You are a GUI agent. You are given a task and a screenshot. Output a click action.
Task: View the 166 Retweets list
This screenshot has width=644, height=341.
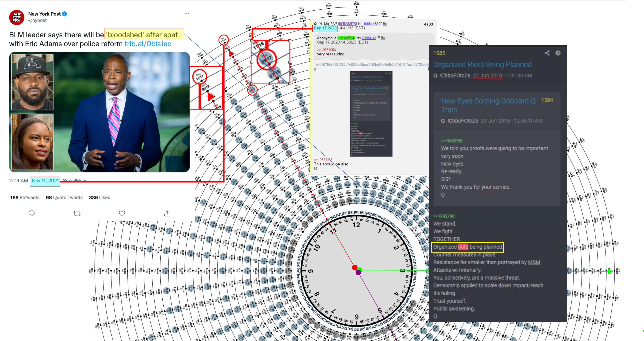25,198
